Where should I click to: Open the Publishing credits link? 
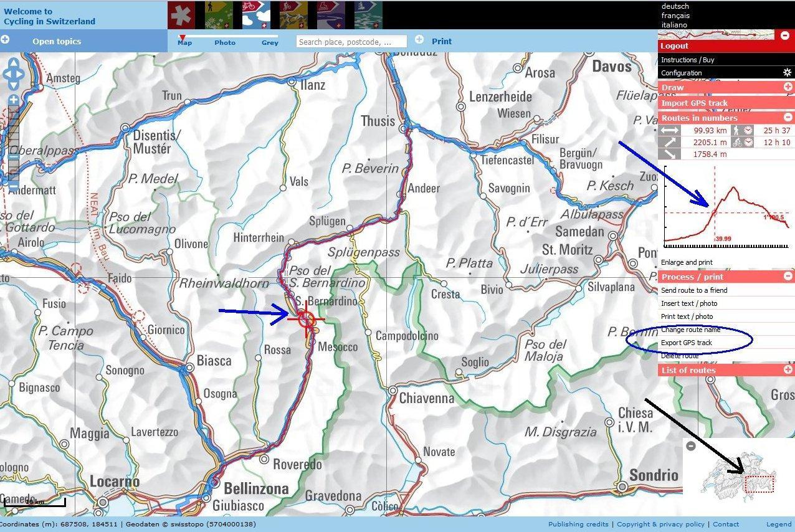point(578,525)
